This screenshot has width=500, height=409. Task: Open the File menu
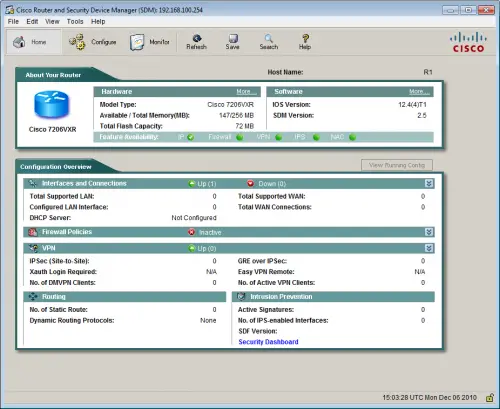pos(13,22)
